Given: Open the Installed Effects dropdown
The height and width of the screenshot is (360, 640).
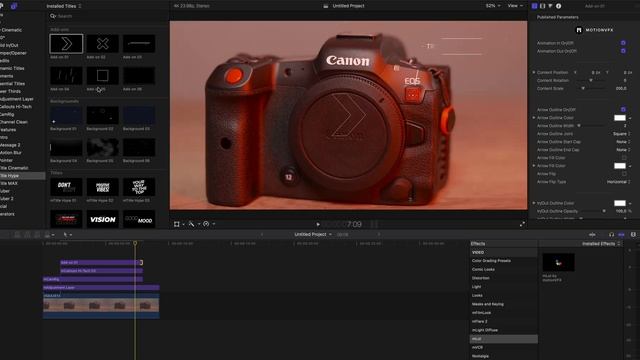Looking at the screenshot, I should coord(600,244).
